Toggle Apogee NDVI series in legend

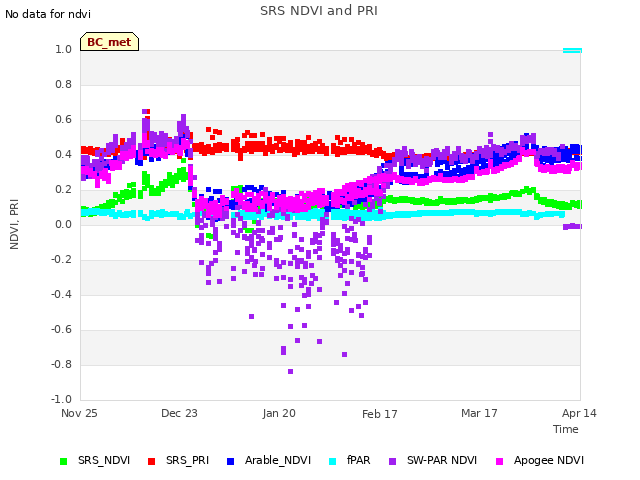pos(540,460)
